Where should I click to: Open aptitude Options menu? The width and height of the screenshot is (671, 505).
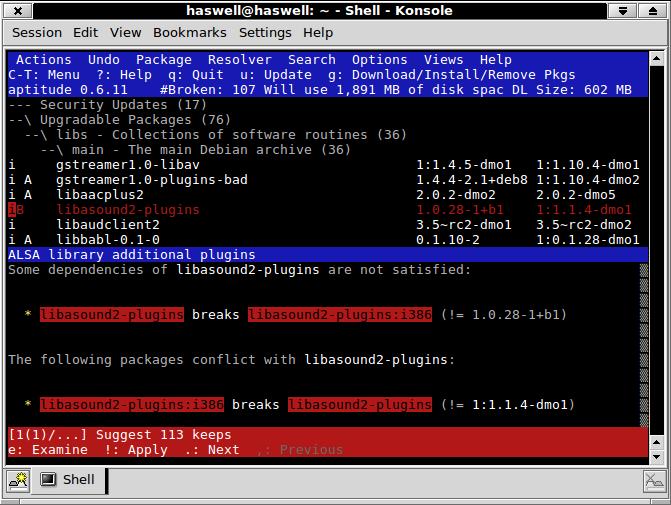380,59
